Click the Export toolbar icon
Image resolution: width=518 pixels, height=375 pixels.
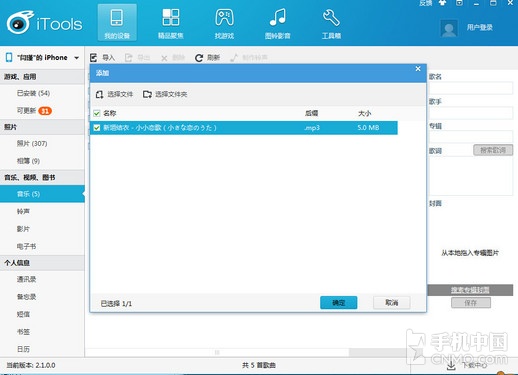[x=128, y=58]
